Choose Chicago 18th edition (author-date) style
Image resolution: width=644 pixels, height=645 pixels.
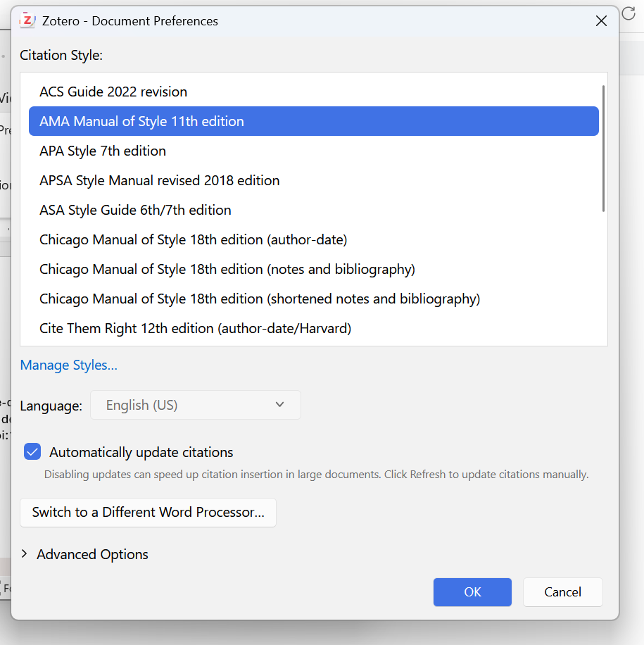click(x=314, y=240)
